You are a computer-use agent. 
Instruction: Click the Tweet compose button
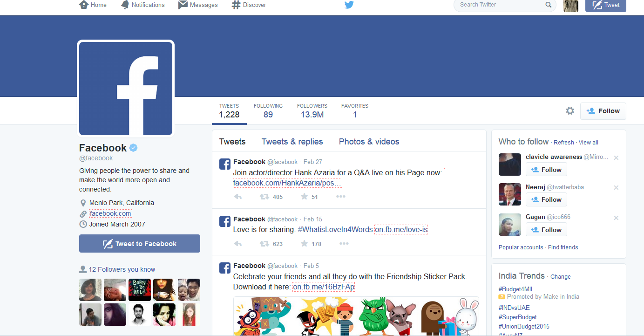coord(606,5)
